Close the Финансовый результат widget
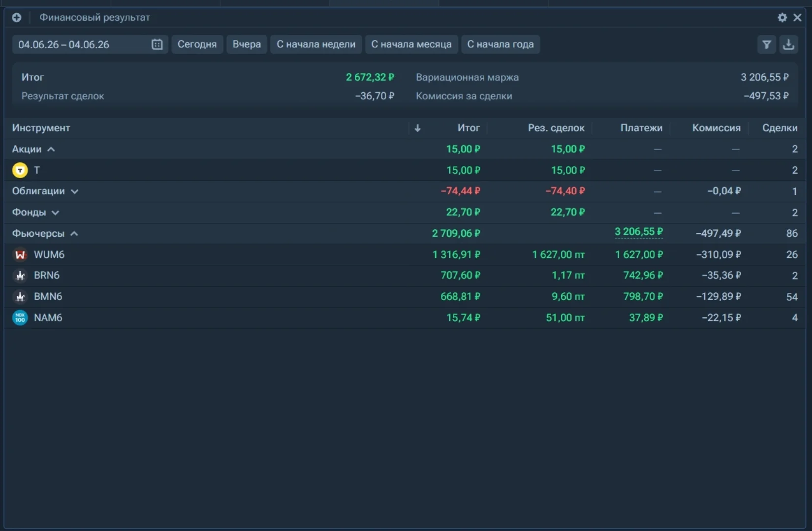The height and width of the screenshot is (531, 812). point(798,17)
